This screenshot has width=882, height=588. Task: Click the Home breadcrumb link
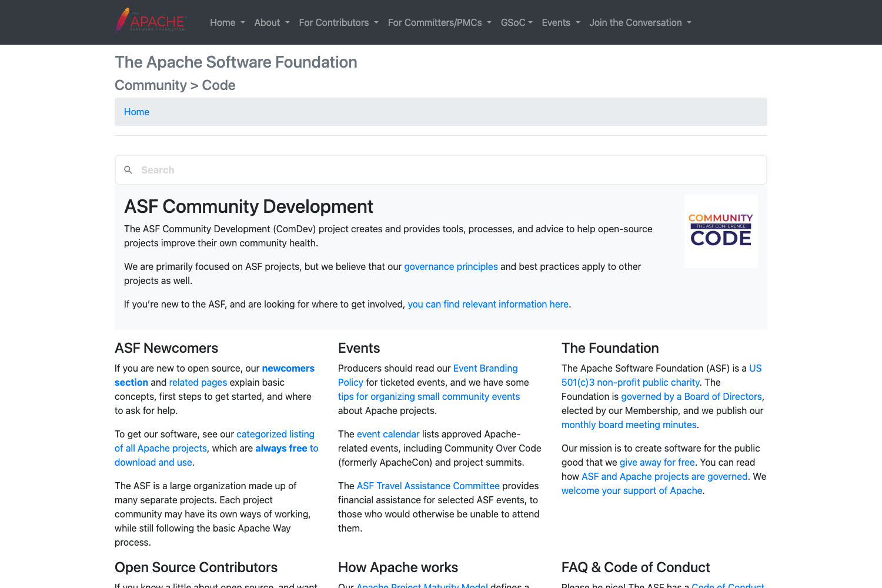136,112
